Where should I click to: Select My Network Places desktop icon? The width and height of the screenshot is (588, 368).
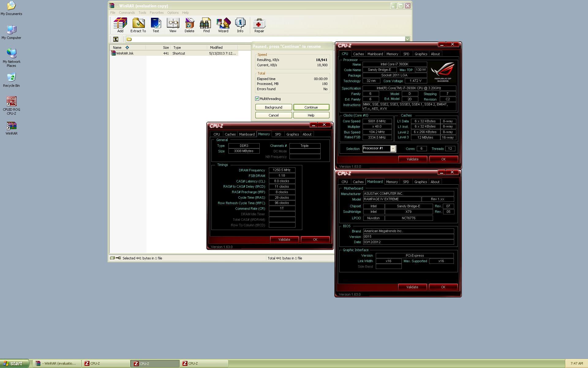11,58
